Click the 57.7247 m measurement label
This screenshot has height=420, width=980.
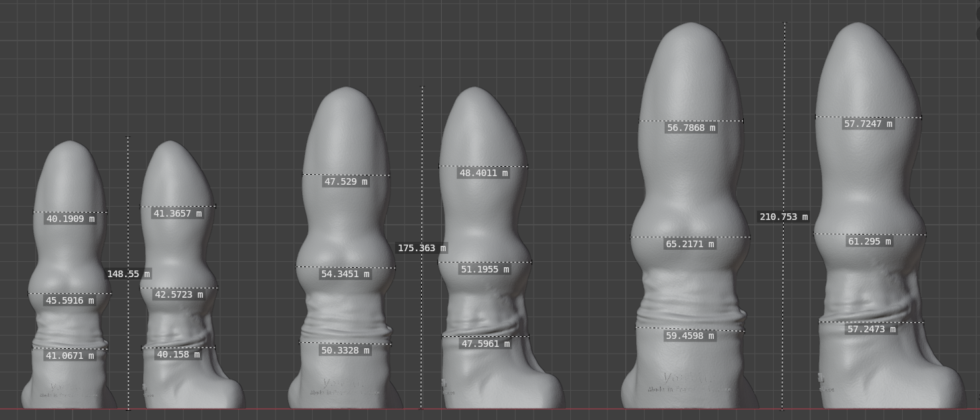coord(868,124)
